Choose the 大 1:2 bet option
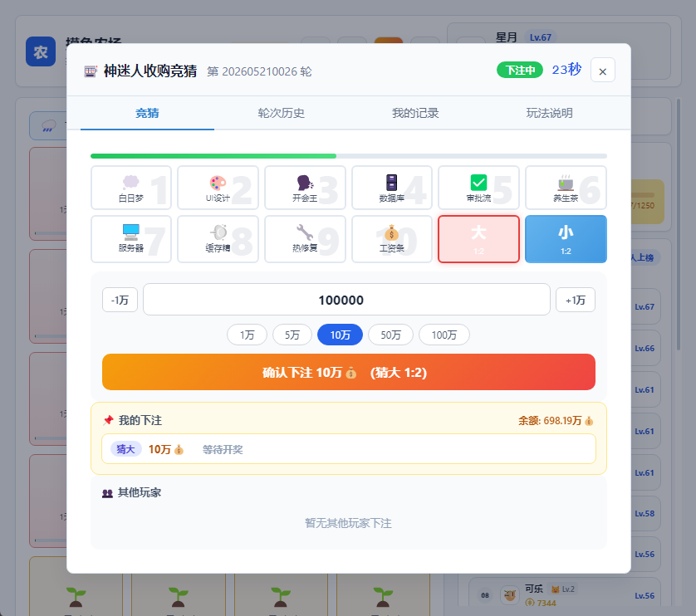 (478, 239)
